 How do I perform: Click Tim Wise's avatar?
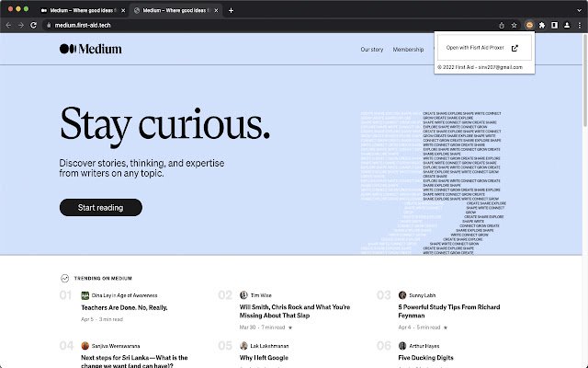243,295
